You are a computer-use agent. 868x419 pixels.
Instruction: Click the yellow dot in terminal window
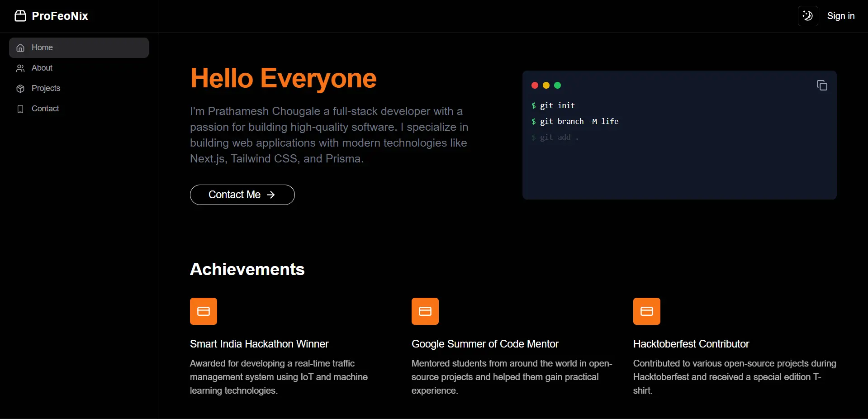(x=546, y=86)
